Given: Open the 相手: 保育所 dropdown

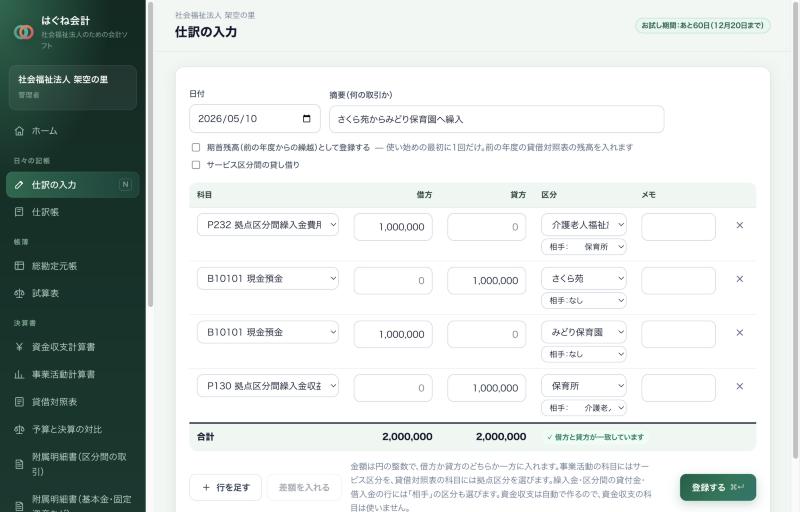Looking at the screenshot, I should (x=584, y=247).
